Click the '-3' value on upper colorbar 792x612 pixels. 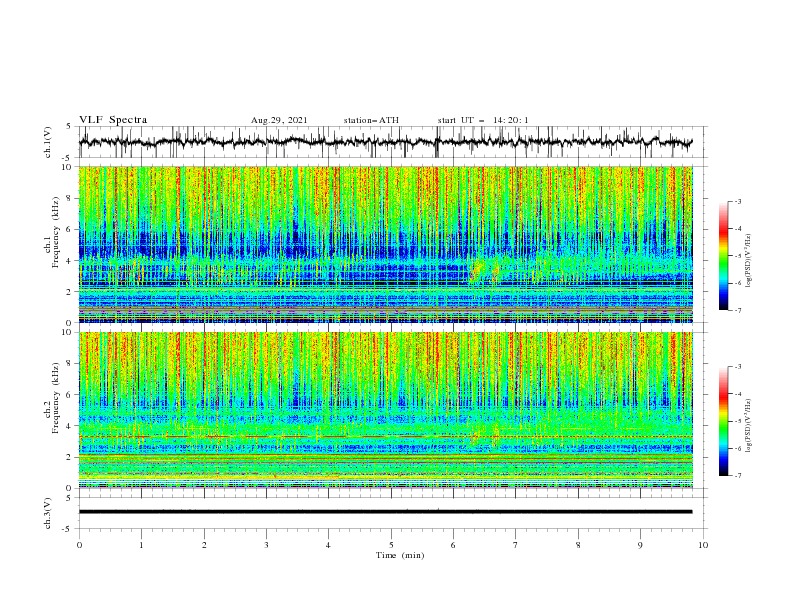pyautogui.click(x=736, y=201)
